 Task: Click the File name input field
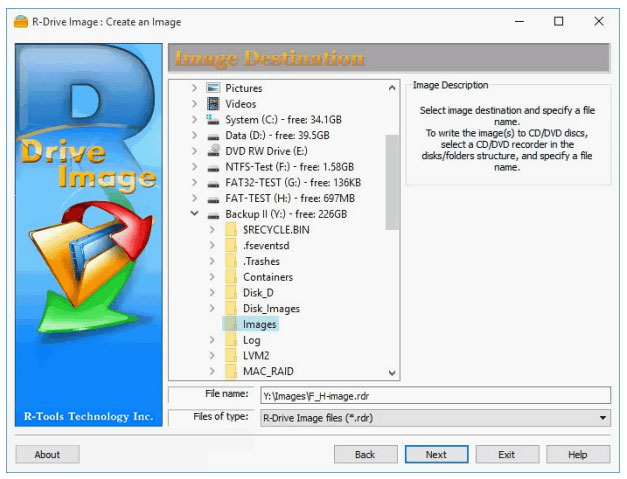click(435, 395)
